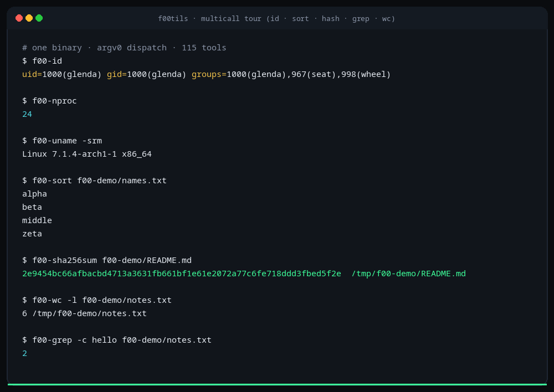Select the command '$ f00-wc -l f00-demo/notes.txt'
554x392 pixels.
coord(97,300)
